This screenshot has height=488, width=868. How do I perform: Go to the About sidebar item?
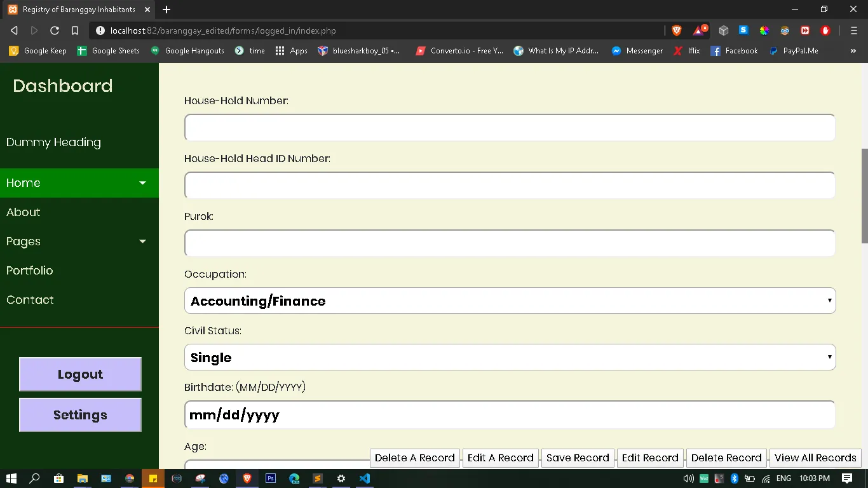[24, 212]
